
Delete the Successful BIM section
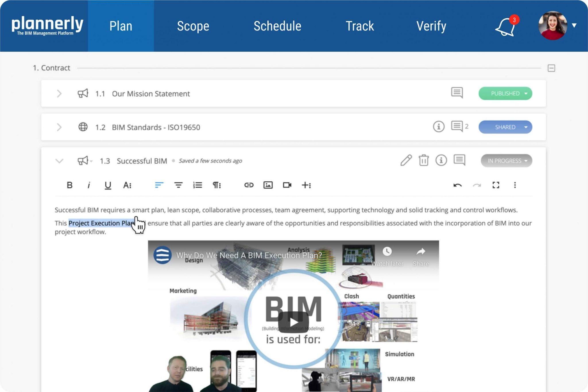[423, 160]
